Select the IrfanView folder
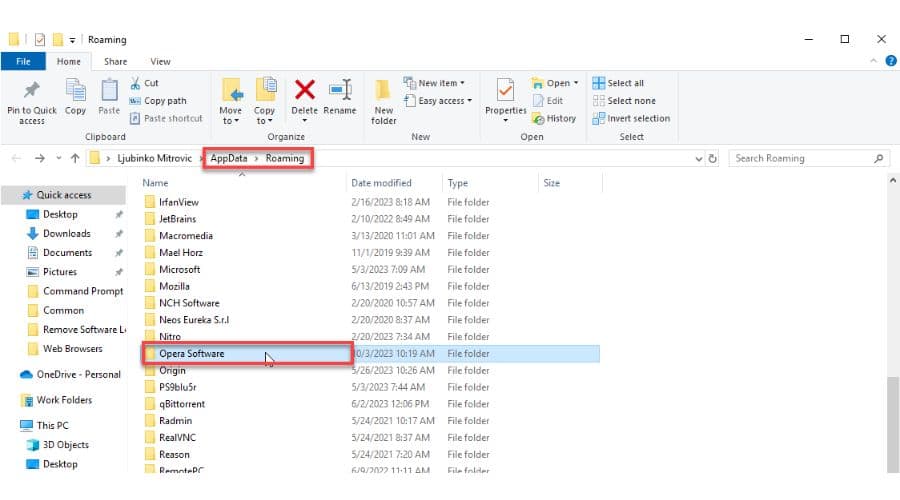900x500 pixels. [x=179, y=203]
